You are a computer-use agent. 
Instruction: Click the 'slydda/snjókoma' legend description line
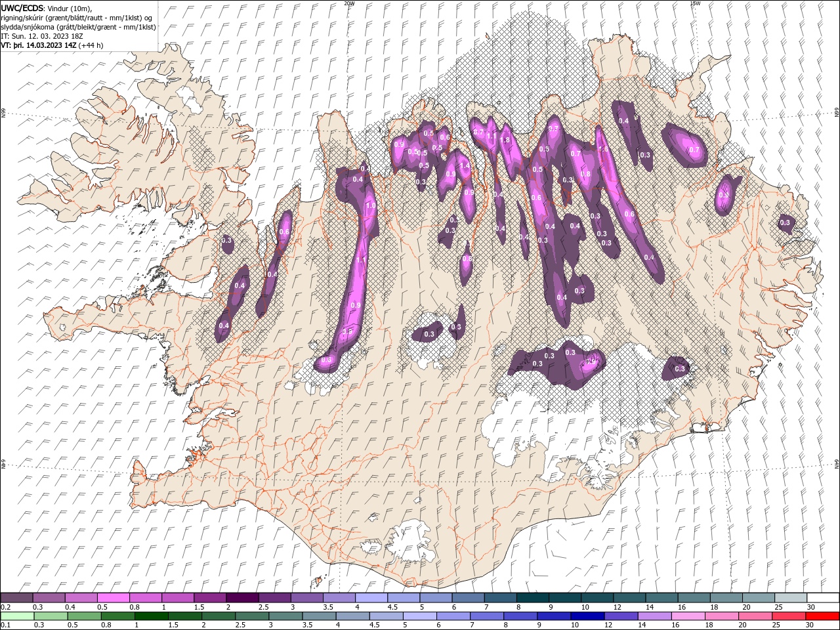78,27
